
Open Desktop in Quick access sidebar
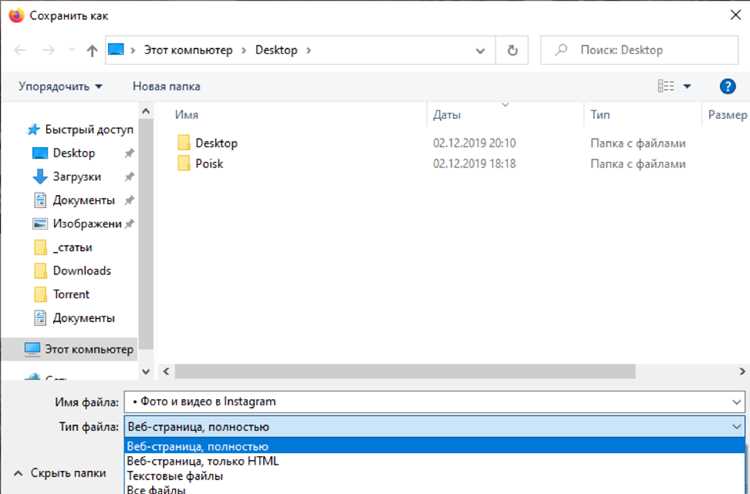[74, 153]
